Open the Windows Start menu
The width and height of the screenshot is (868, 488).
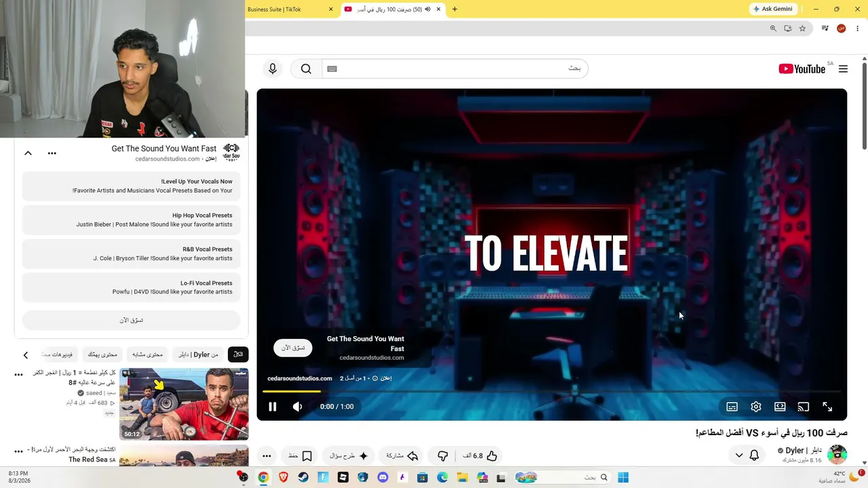pyautogui.click(x=623, y=477)
